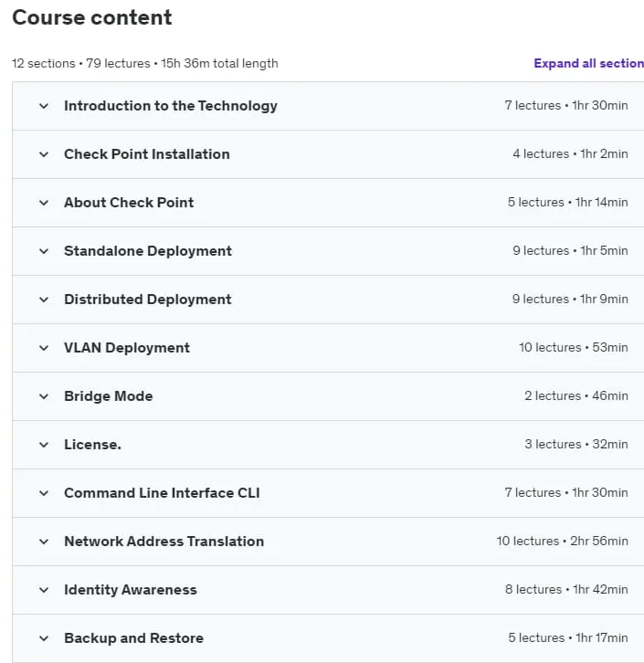
Task: Open Command Line Interface CLI chevron
Action: [44, 493]
